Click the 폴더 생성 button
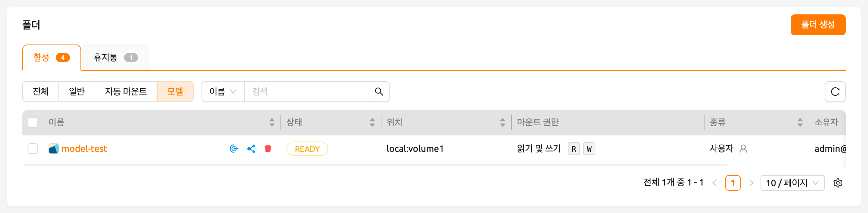 point(818,25)
